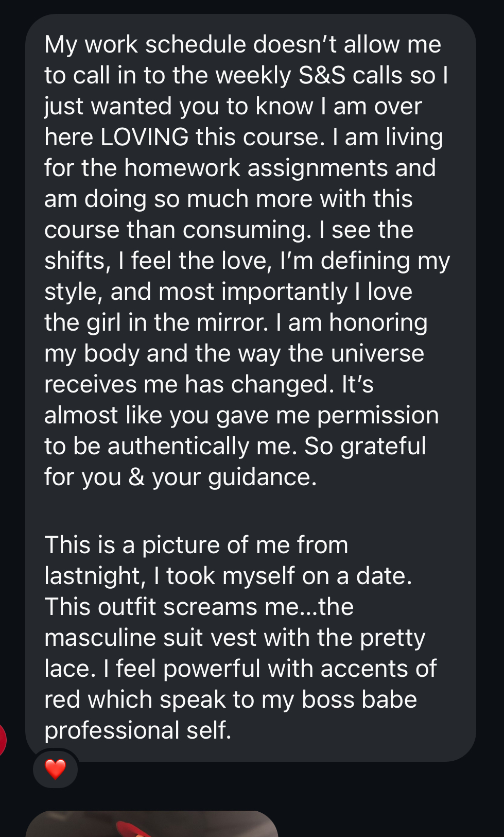Tap the phrase "girl in the mirror"
The width and height of the screenshot is (504, 837).
point(177,323)
